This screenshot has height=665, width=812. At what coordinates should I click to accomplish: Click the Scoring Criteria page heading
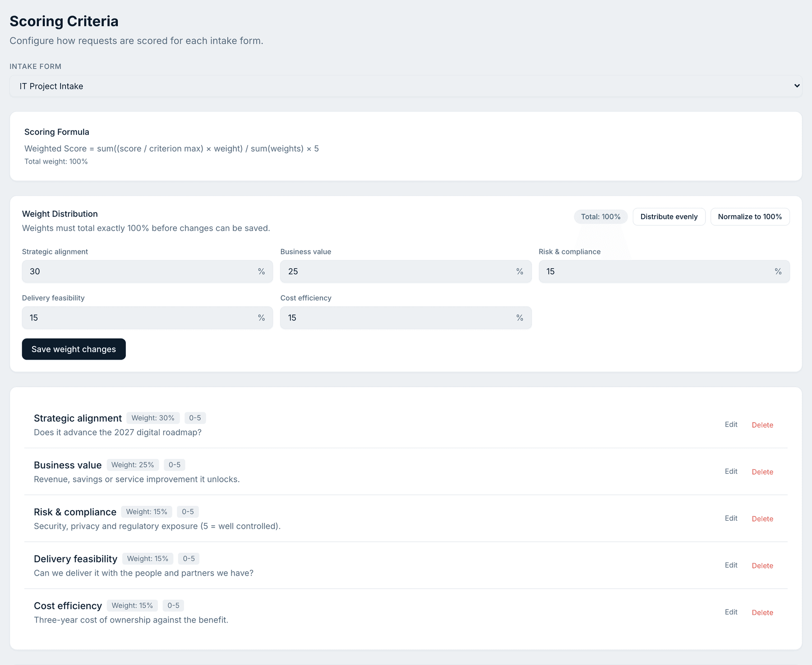64,21
